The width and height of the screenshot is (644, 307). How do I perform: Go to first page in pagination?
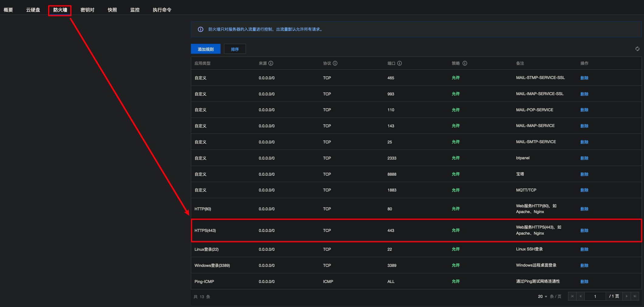pyautogui.click(x=572, y=296)
